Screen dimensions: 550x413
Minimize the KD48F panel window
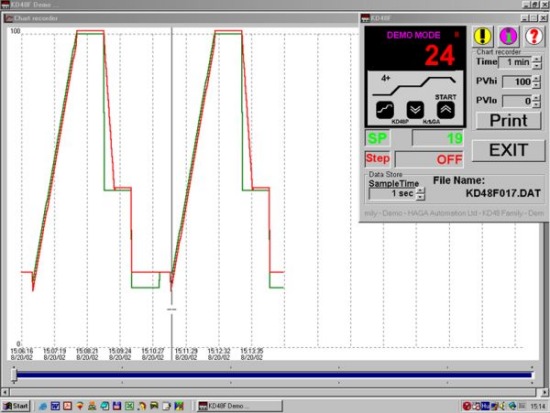coord(525,18)
